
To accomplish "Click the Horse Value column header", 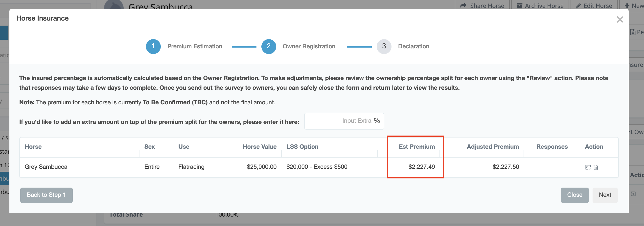I will click(259, 146).
